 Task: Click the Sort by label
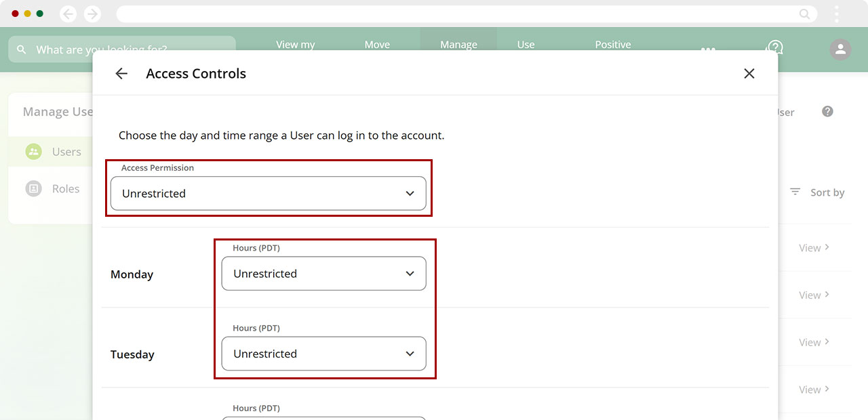pyautogui.click(x=827, y=192)
